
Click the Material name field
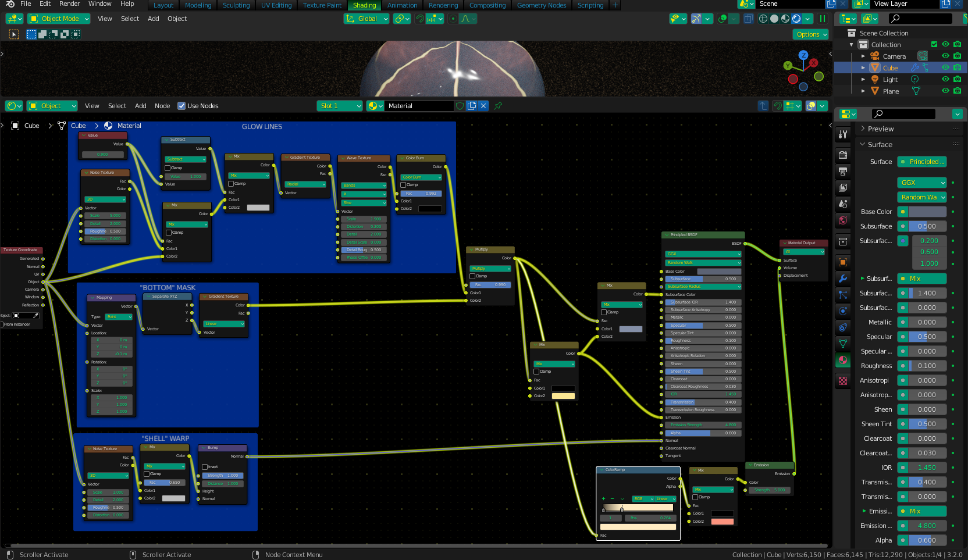point(419,106)
